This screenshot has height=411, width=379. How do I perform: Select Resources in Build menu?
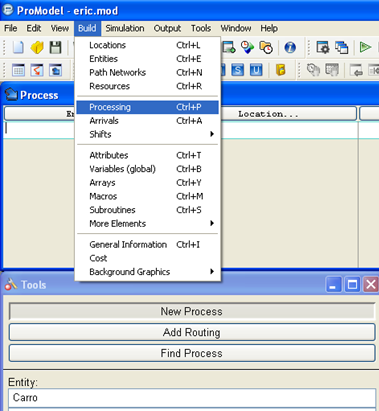click(147, 86)
